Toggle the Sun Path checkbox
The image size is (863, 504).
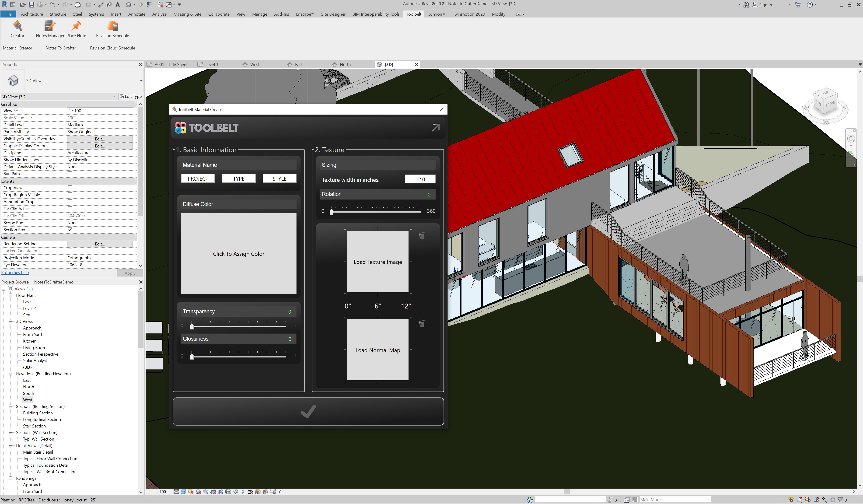pos(70,174)
